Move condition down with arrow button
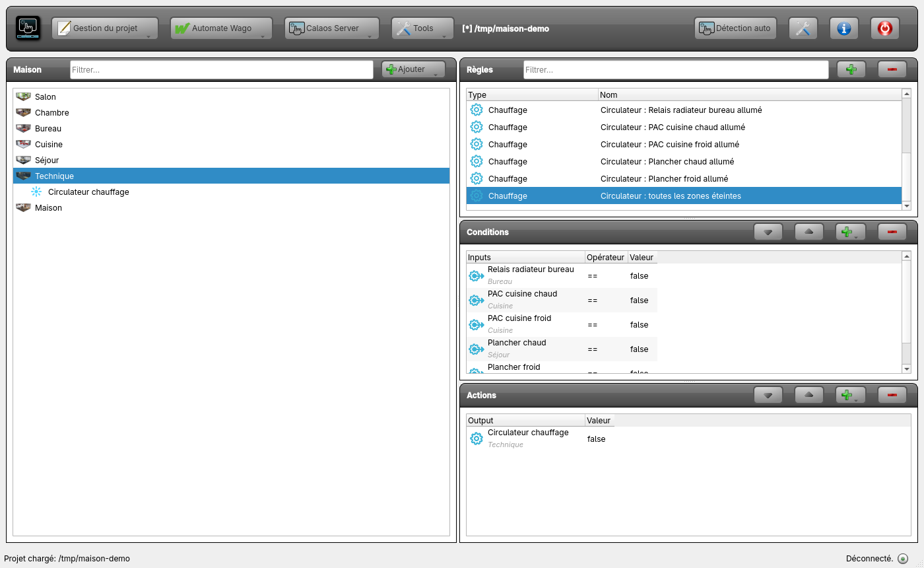This screenshot has width=924, height=568. pos(768,232)
